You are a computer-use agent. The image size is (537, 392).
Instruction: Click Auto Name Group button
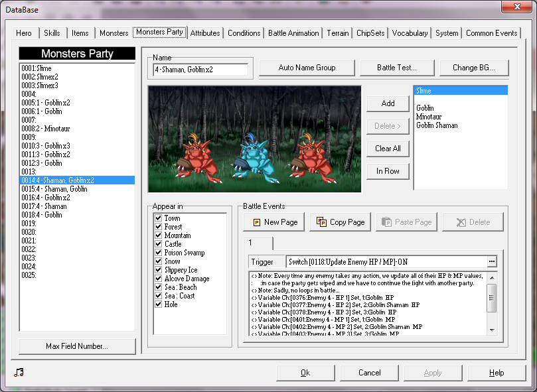[x=307, y=68]
